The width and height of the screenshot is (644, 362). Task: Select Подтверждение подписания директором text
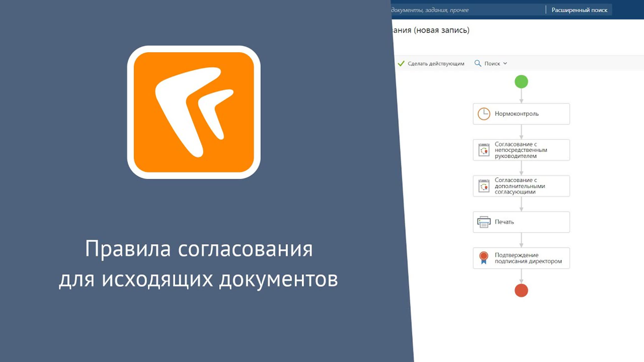[x=528, y=258]
